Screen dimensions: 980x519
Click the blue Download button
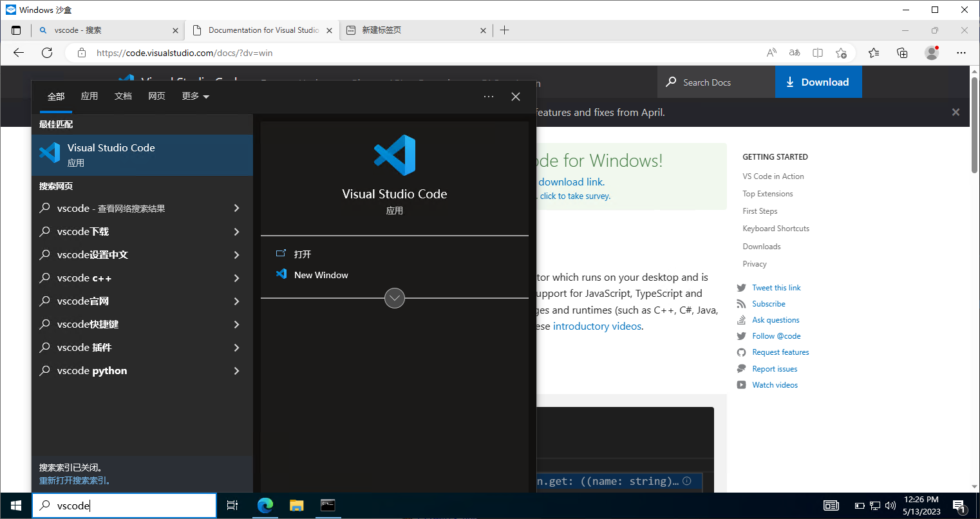click(x=818, y=82)
